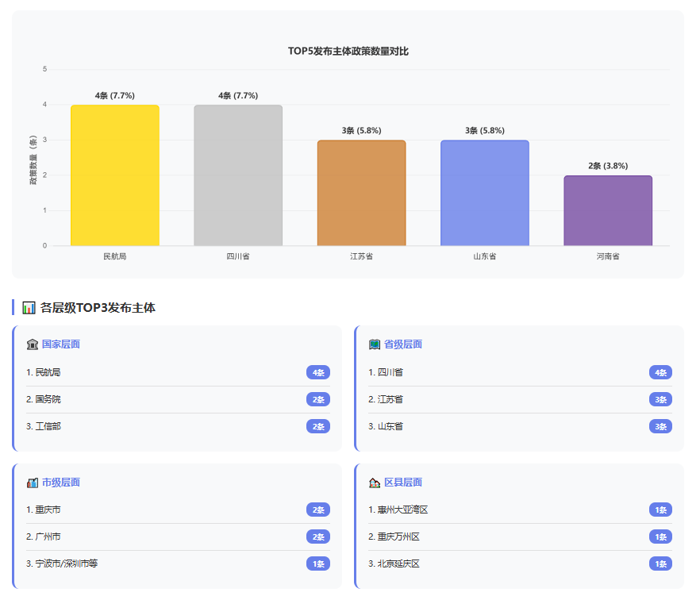Click the 1条 badge for 宁波市/深圳市等
The height and width of the screenshot is (600, 700).
318,563
